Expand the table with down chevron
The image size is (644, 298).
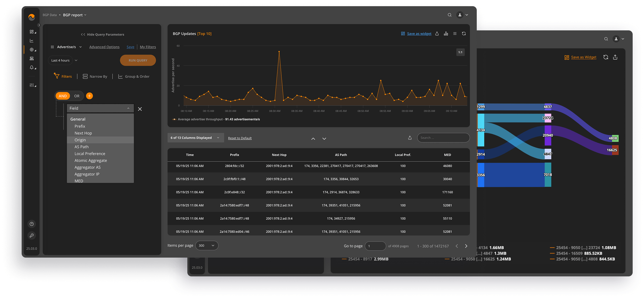pyautogui.click(x=324, y=139)
